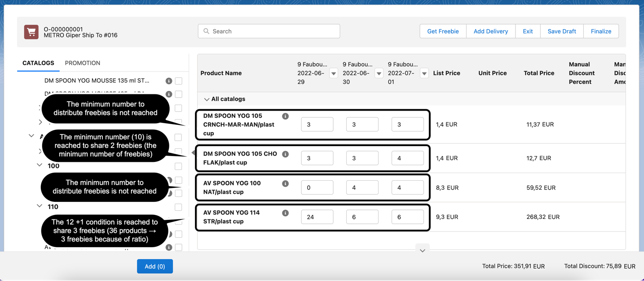
Task: Click the Add (0) button
Action: click(x=154, y=267)
